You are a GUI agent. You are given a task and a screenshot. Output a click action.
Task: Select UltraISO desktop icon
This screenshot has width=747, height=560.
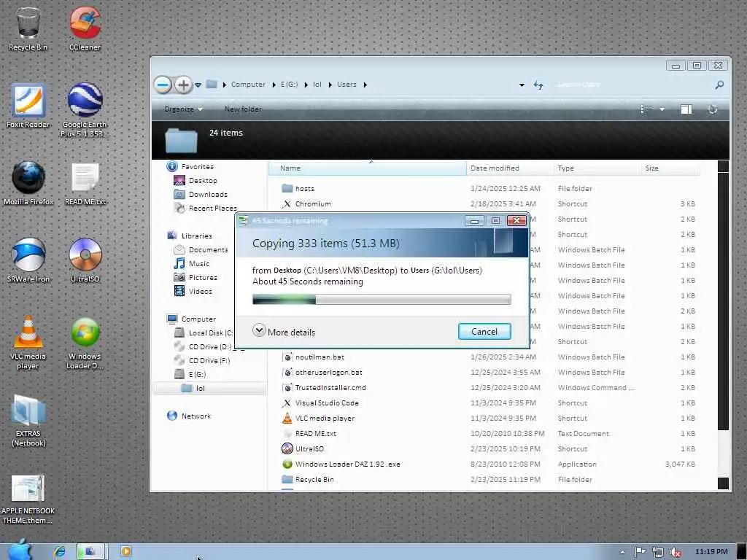[x=85, y=260]
